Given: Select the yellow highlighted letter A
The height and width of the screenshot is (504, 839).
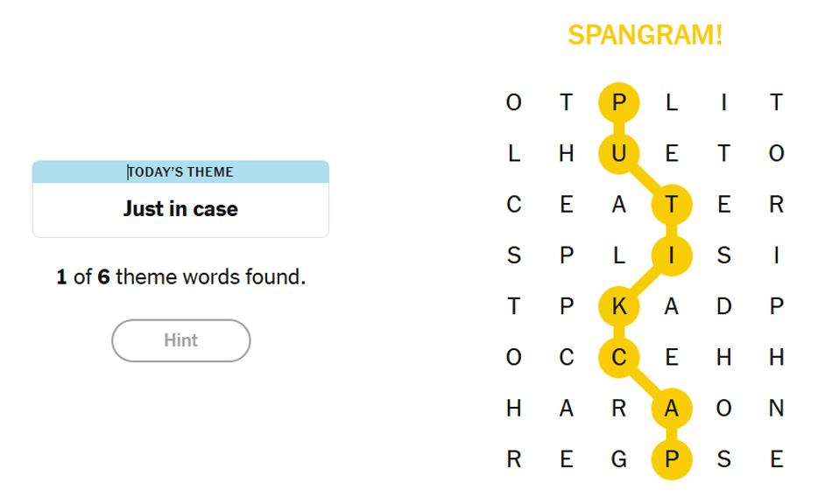Looking at the screenshot, I should click(x=672, y=409).
